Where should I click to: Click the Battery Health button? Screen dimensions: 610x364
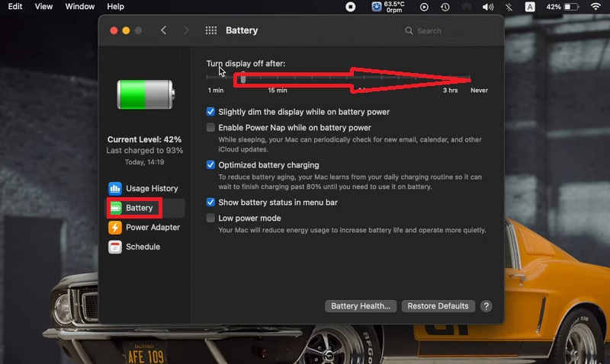(x=361, y=306)
